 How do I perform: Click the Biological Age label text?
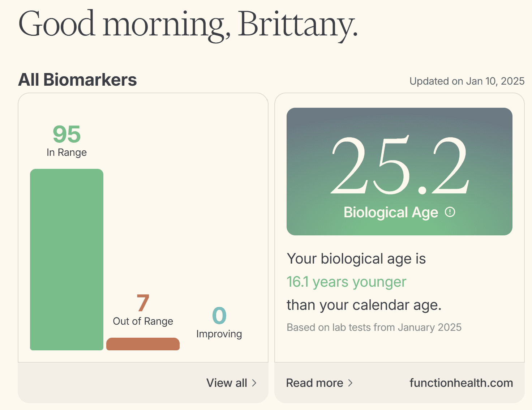(x=391, y=212)
